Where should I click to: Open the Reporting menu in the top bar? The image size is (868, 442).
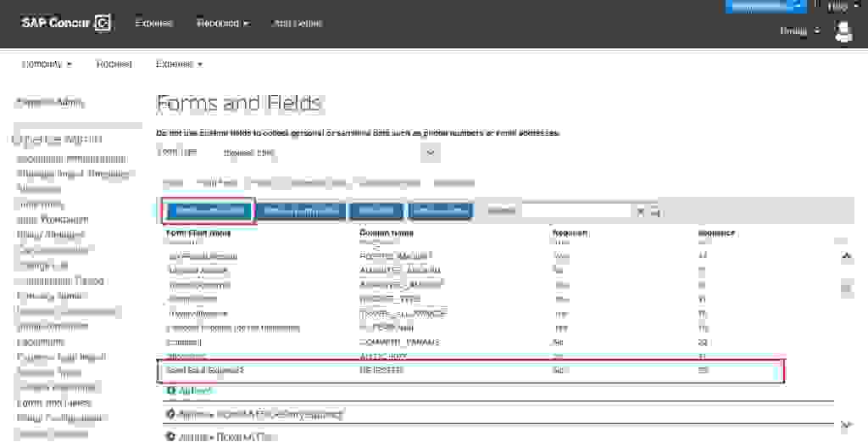(x=223, y=23)
